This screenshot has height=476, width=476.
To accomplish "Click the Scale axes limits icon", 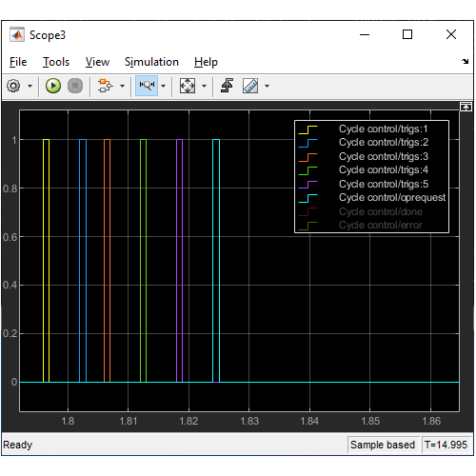I will (x=188, y=86).
